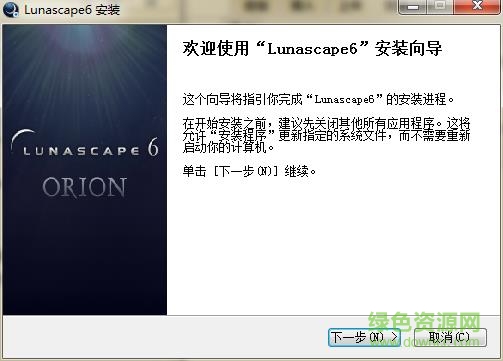Click the 下一步(N) button to continue

pos(364,337)
